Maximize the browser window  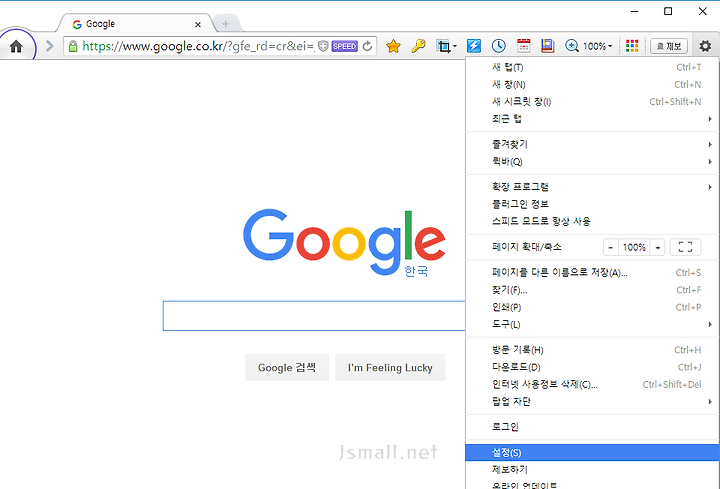click(x=668, y=11)
